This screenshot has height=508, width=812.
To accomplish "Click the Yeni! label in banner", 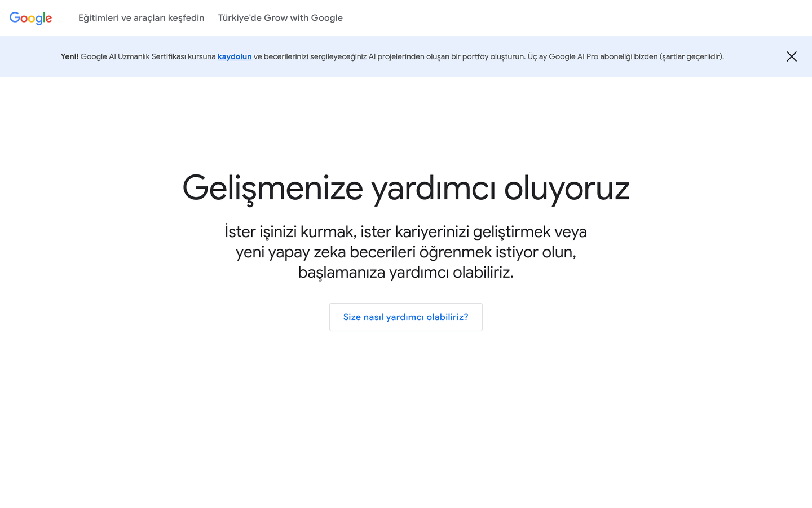I will (70, 56).
